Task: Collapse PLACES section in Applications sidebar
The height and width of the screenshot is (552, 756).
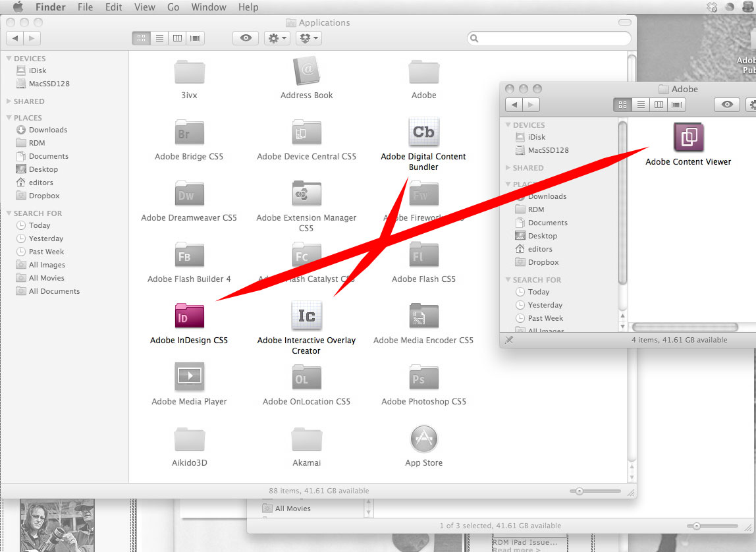Action: tap(9, 118)
